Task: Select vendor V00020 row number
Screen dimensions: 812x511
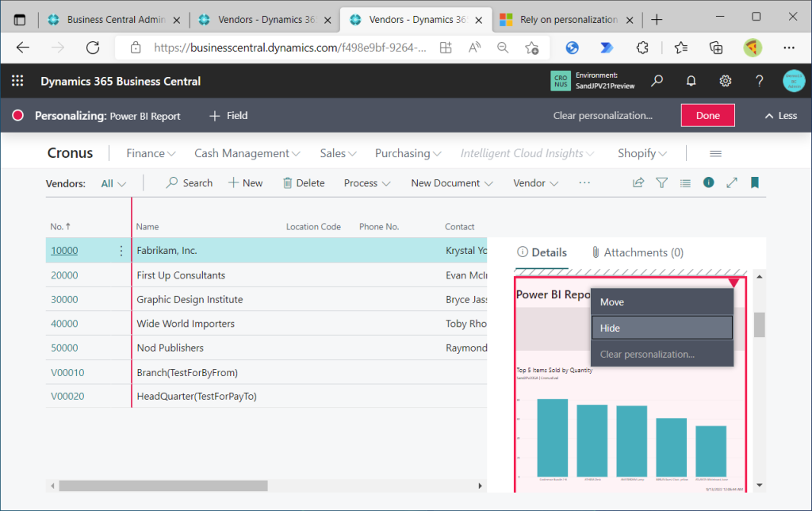Action: 67,397
